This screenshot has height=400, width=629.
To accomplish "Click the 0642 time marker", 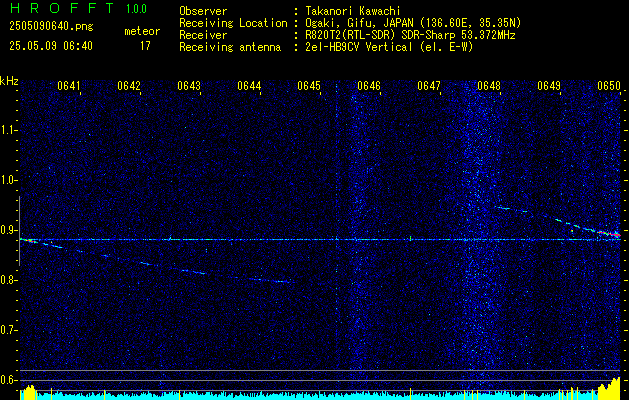I will [x=129, y=86].
